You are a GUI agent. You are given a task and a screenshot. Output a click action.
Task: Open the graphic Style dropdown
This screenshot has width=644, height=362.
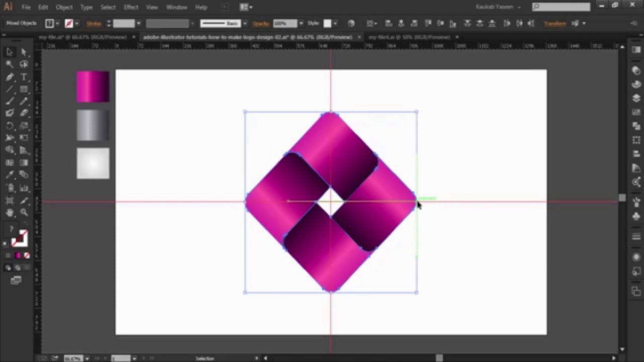point(335,23)
